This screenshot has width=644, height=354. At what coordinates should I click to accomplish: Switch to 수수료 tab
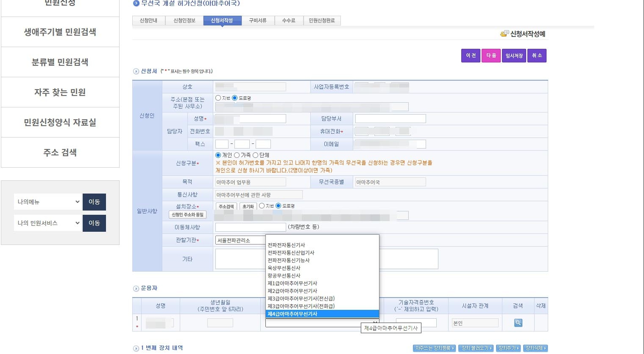[289, 20]
